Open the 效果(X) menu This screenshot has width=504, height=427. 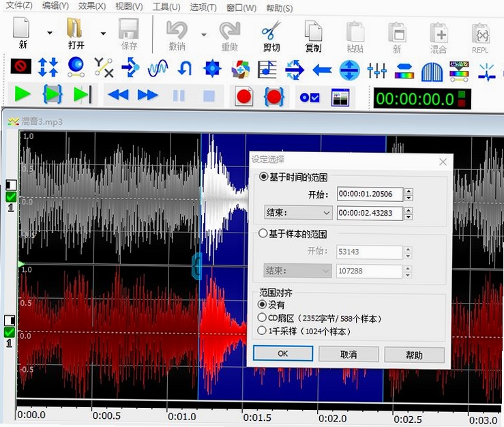[91, 6]
